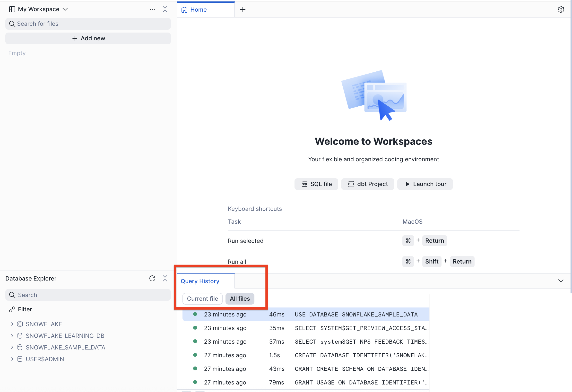This screenshot has width=572, height=392.
Task: Click the Filter sliders icon
Action: [x=12, y=309]
